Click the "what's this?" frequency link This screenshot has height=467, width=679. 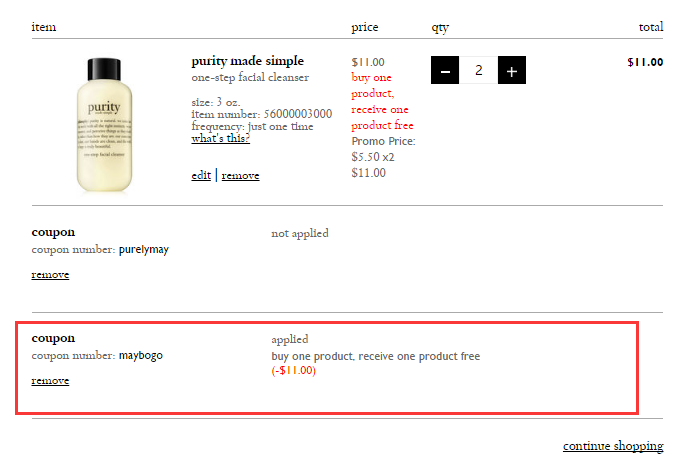(x=220, y=139)
